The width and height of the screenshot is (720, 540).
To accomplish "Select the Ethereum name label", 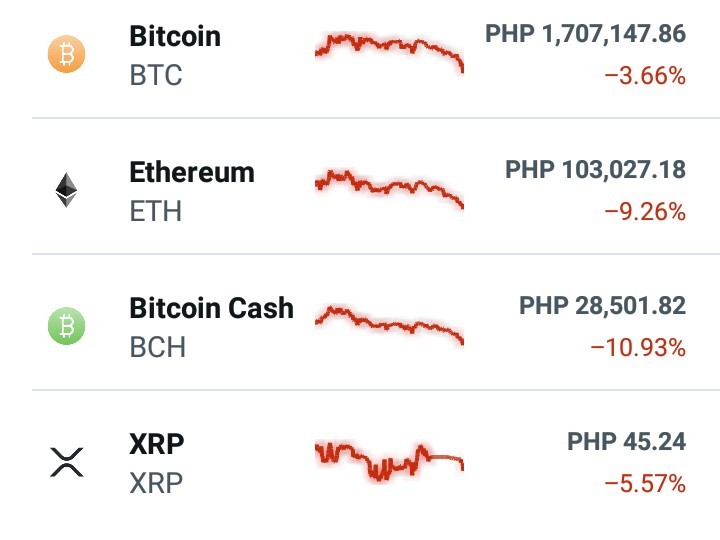I will point(192,172).
